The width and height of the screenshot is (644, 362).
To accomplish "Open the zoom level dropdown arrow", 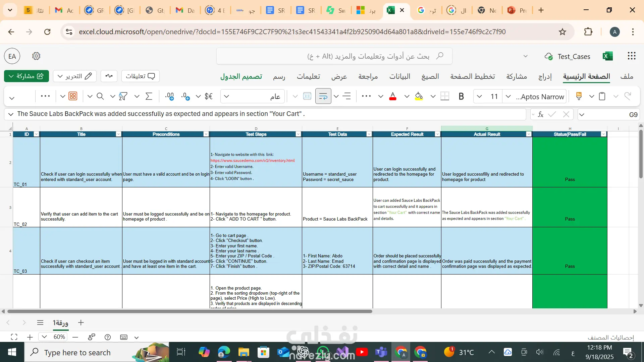I will (44, 337).
